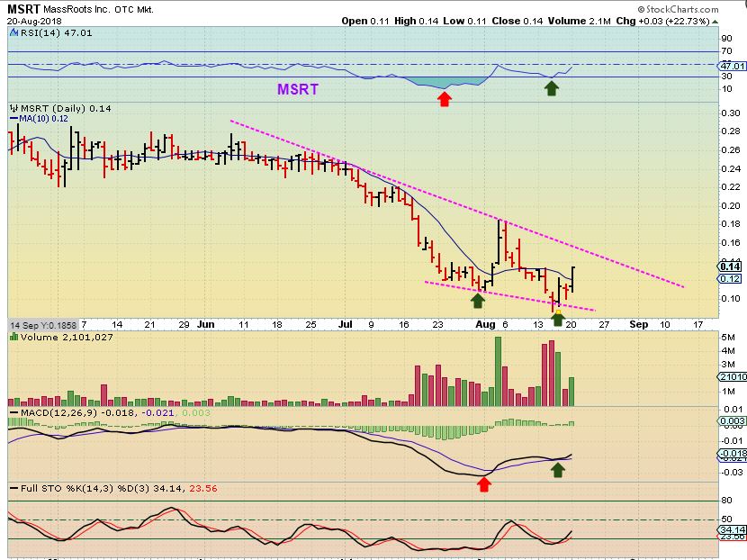The image size is (747, 560).
Task: Click the 0.24 price axis label
Action: tap(731, 168)
